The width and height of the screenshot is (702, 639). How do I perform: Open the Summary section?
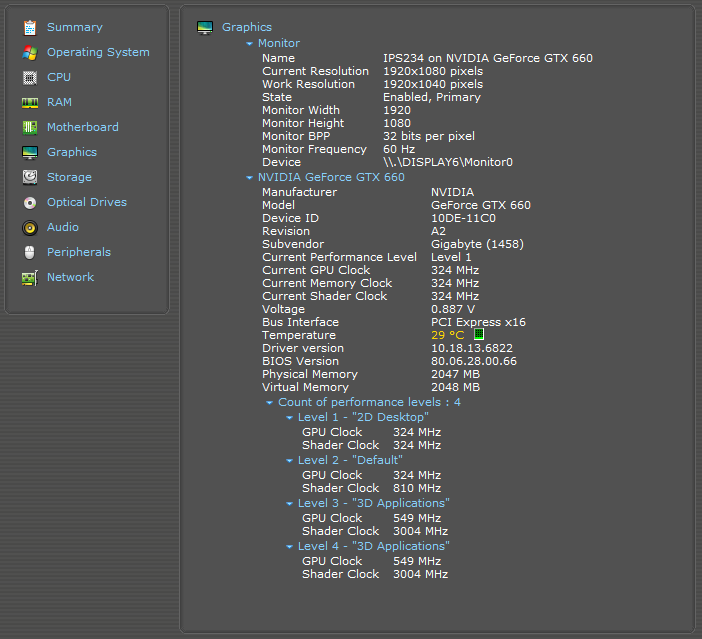(x=75, y=27)
